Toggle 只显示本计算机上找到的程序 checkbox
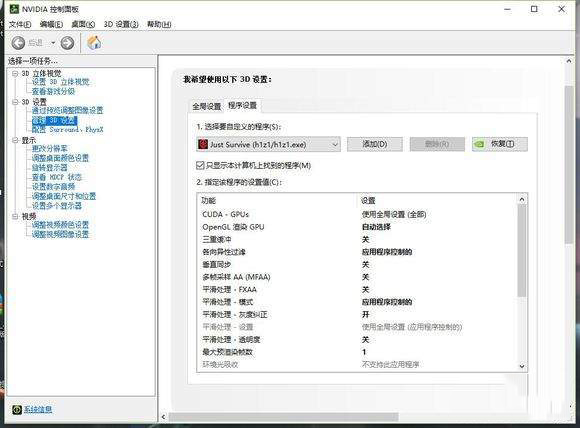The height and width of the screenshot is (428, 580). (x=200, y=165)
